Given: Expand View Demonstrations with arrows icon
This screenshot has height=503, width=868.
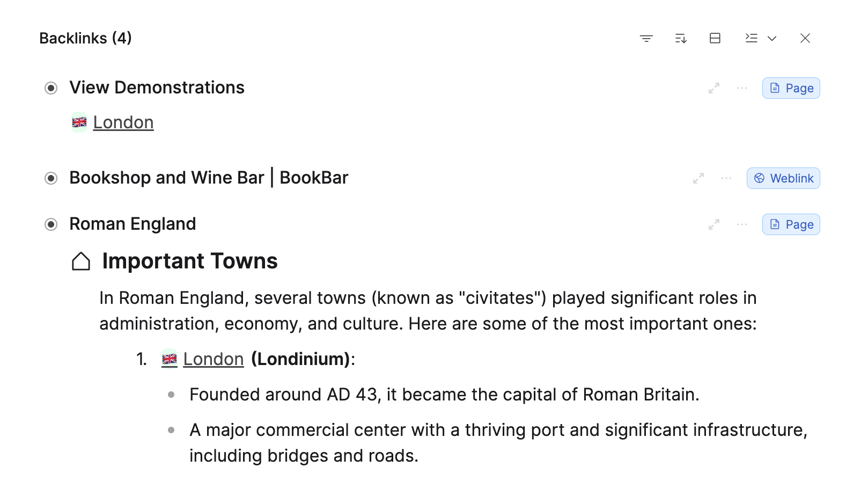Looking at the screenshot, I should click(x=714, y=88).
